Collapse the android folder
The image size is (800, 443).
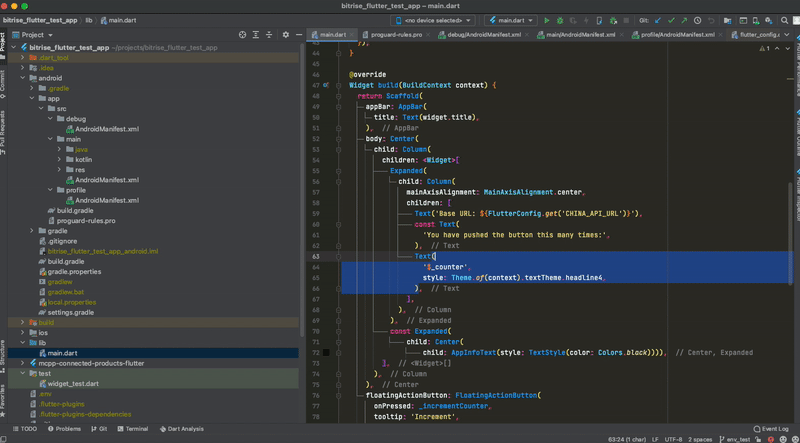coord(22,78)
